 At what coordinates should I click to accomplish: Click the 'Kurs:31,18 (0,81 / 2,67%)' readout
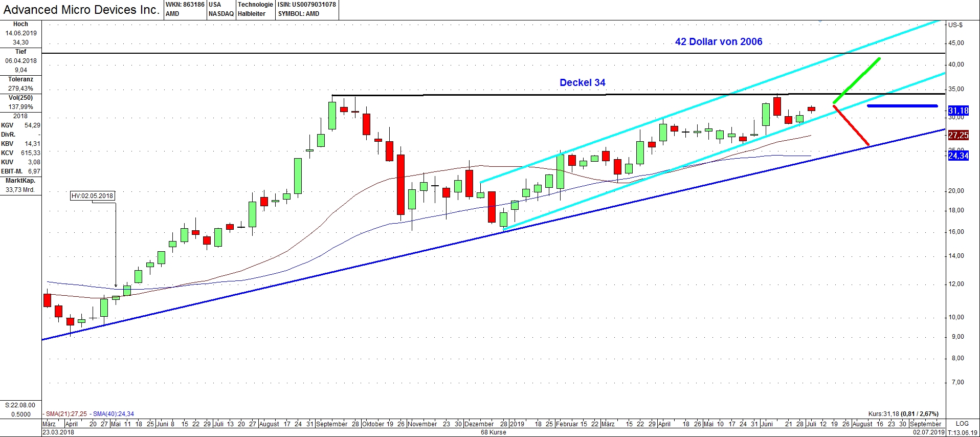point(903,414)
